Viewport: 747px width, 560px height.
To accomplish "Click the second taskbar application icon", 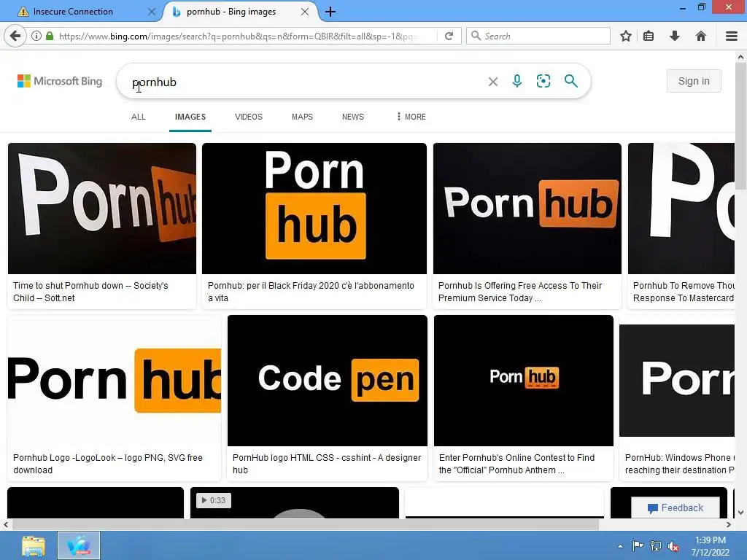I will 79,545.
